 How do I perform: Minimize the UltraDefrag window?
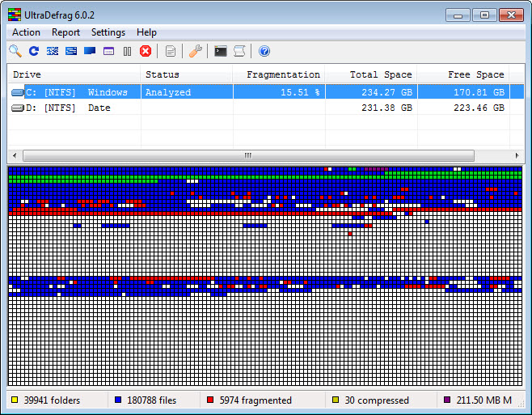pyautogui.click(x=458, y=15)
